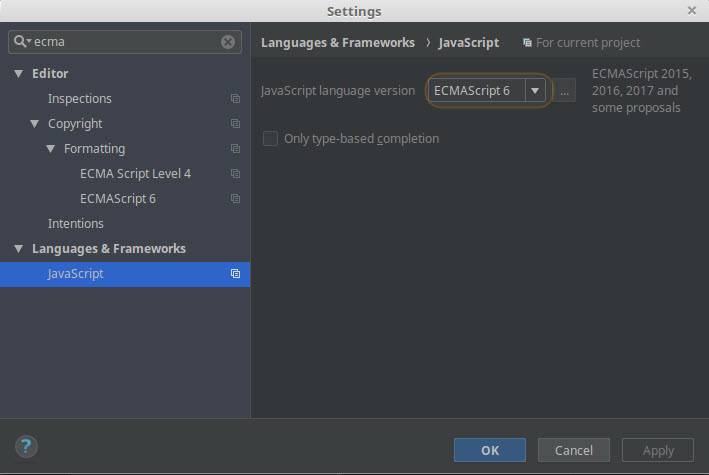
Task: Click project-level icon beside ECMA Script Level 4
Action: [235, 174]
